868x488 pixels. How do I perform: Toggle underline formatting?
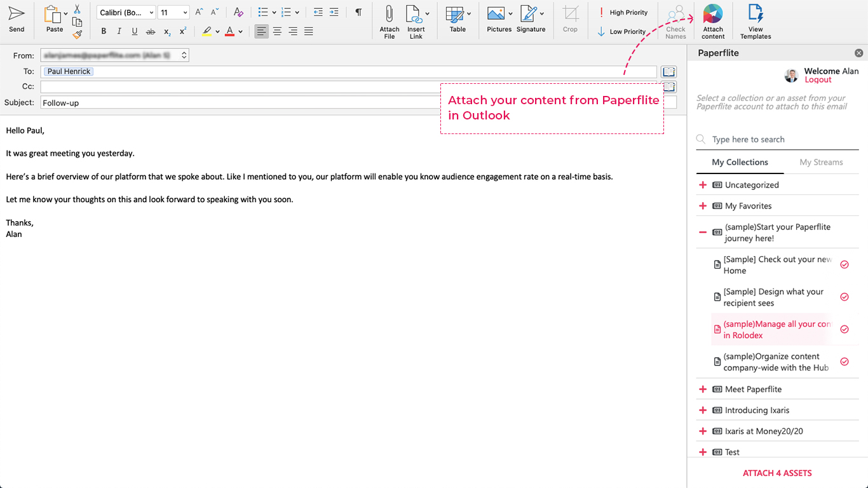click(x=135, y=31)
